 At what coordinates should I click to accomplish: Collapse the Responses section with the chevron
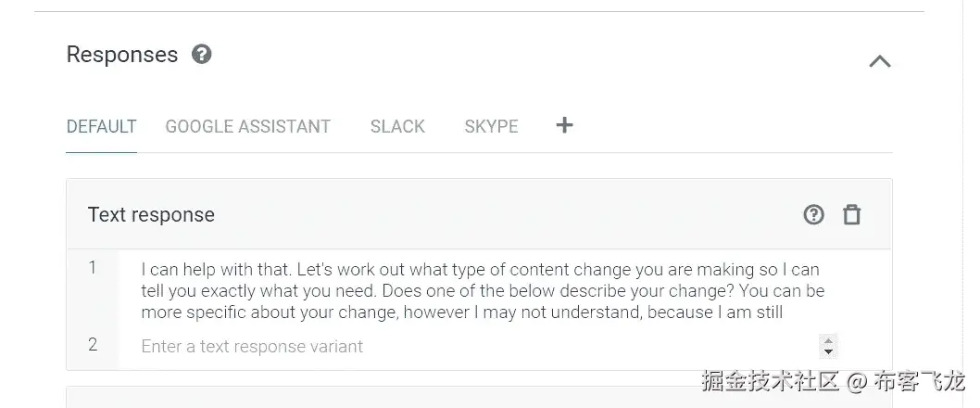[x=879, y=61]
